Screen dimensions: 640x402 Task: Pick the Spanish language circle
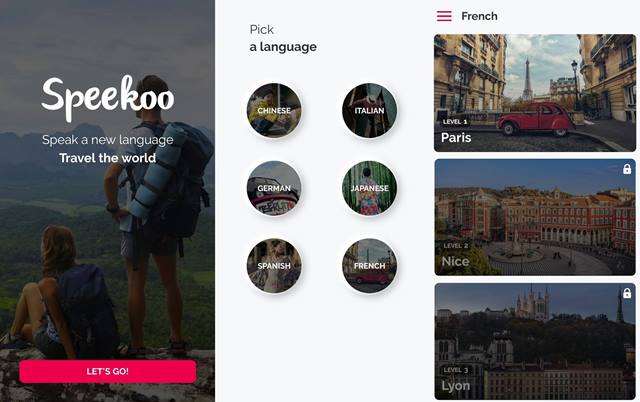(274, 266)
